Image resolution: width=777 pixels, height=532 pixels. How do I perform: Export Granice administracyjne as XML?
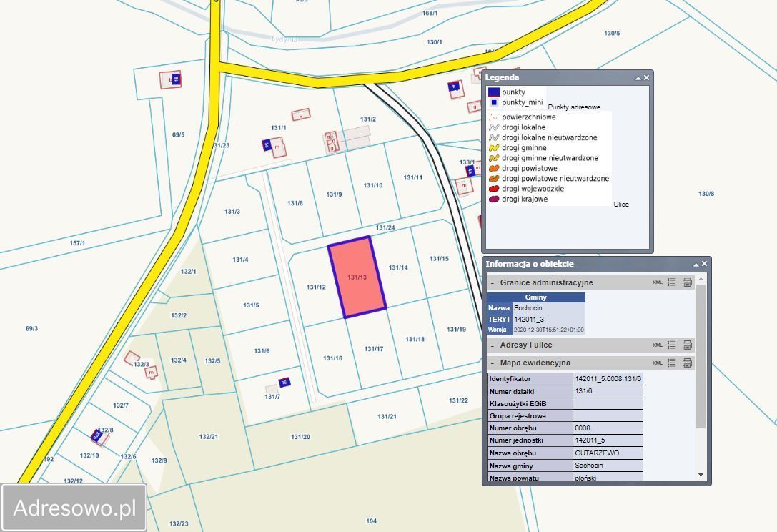click(657, 282)
